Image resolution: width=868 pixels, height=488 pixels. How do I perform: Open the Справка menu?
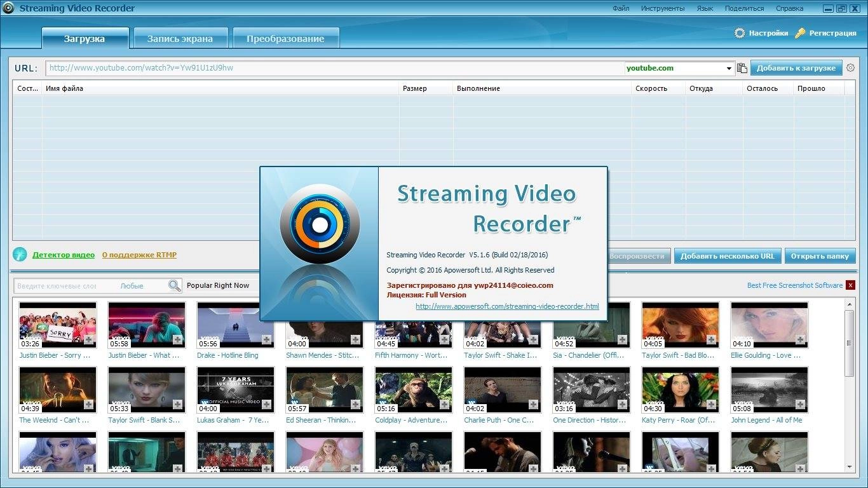[x=789, y=8]
